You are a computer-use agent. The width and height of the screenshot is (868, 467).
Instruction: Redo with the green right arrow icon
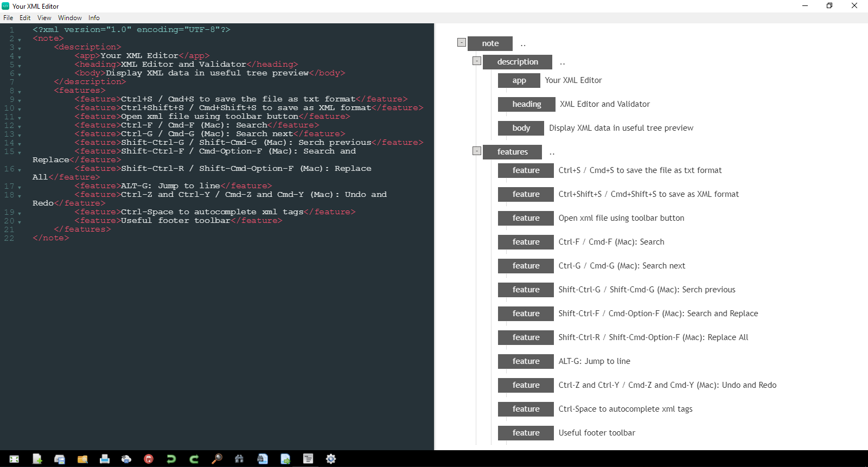(194, 459)
